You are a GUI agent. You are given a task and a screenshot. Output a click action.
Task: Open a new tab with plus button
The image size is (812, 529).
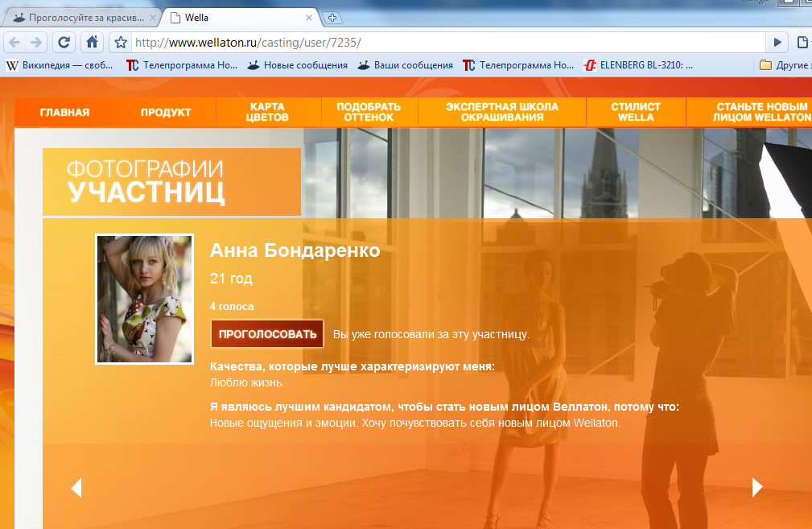point(332,19)
